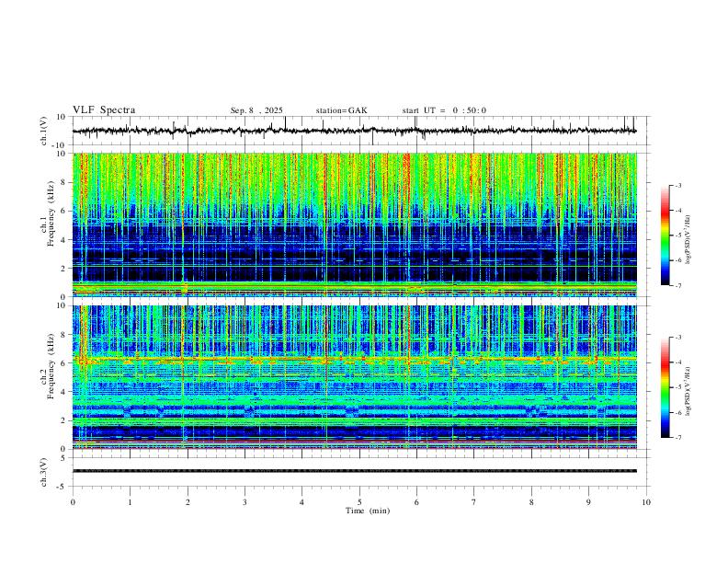This screenshot has width=728, height=563.
Task: Click the upper log(PSD) colorbar caption
Action: 688,239
